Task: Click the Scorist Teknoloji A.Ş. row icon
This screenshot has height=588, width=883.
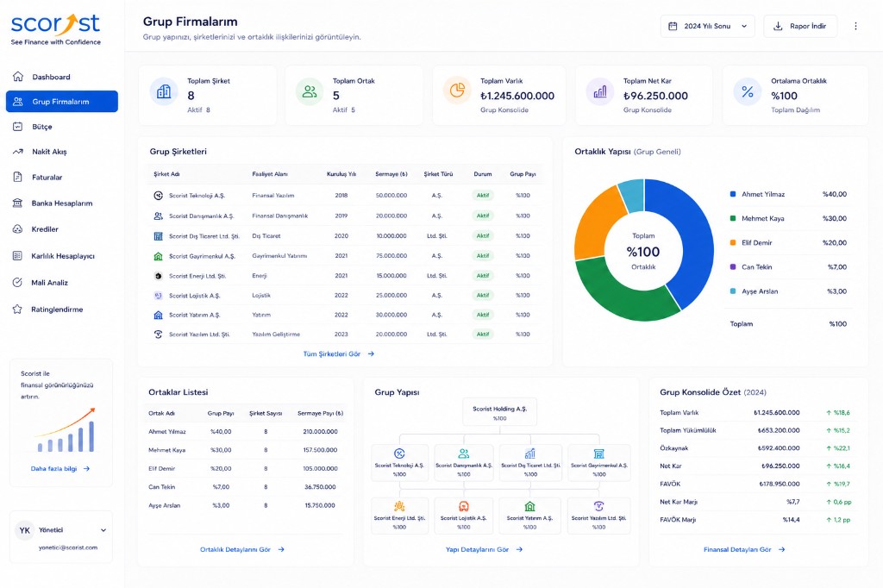Action: click(159, 196)
